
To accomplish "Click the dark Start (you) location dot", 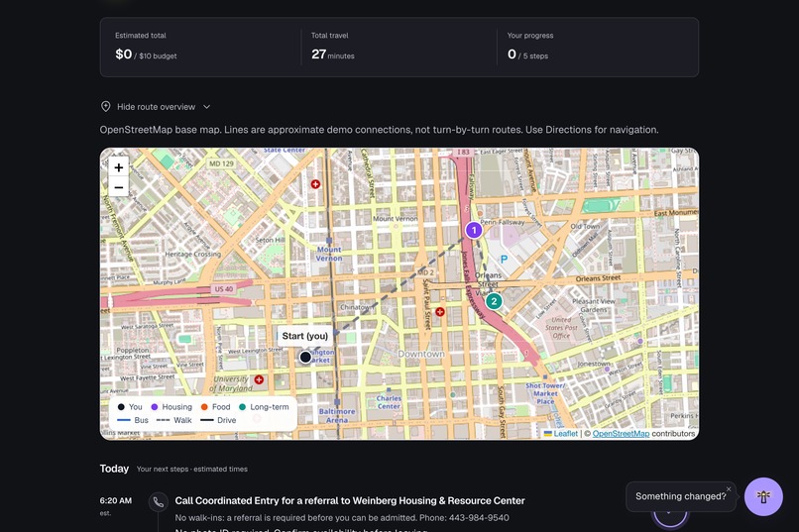I will click(x=305, y=358).
